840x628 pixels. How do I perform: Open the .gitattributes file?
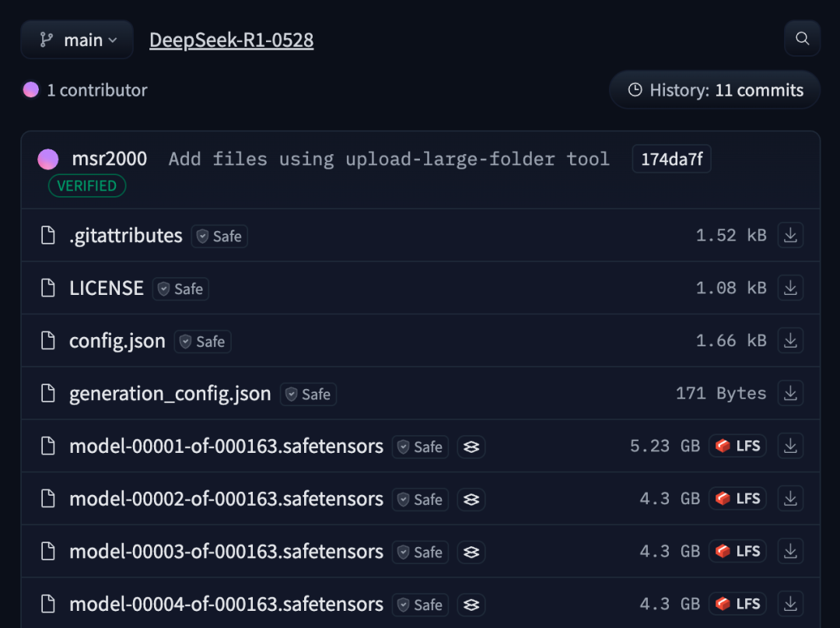tap(126, 236)
